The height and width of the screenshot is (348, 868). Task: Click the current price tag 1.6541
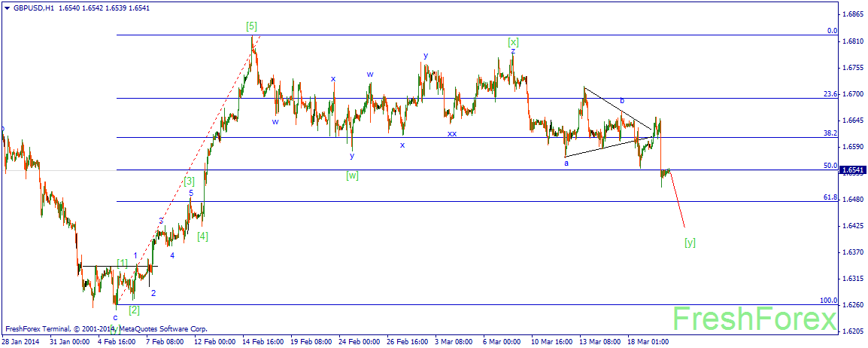[852, 170]
